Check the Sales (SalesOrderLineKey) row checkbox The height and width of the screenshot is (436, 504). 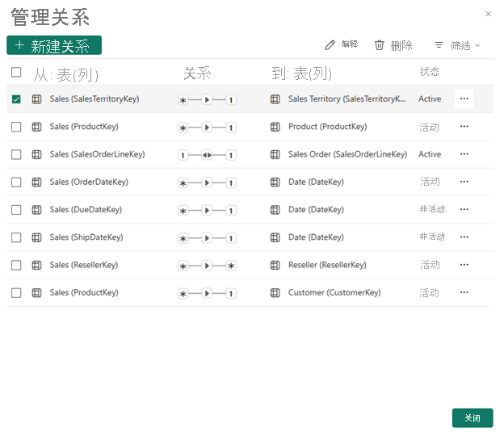(16, 154)
